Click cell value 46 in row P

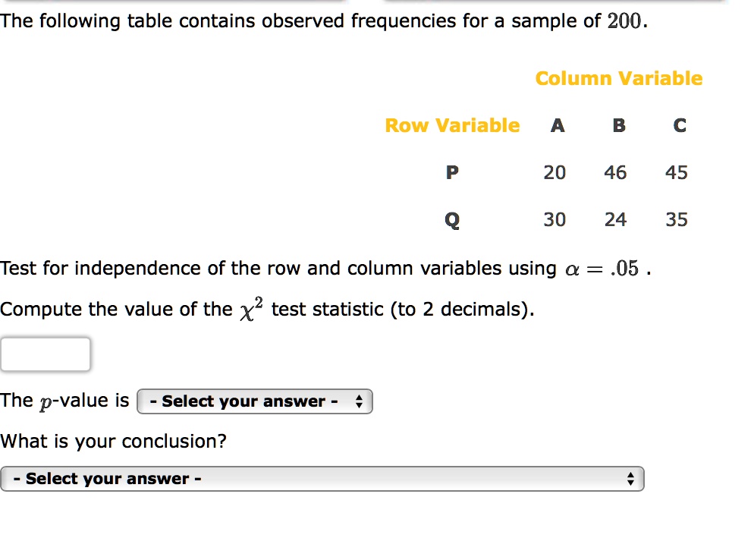click(615, 172)
